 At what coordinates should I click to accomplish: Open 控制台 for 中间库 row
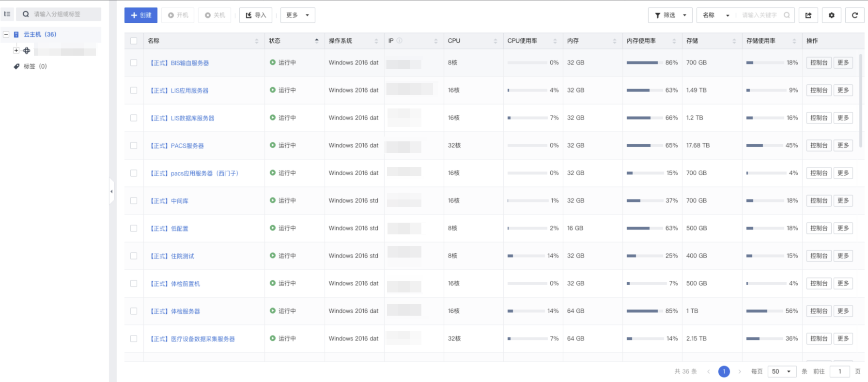tap(819, 200)
